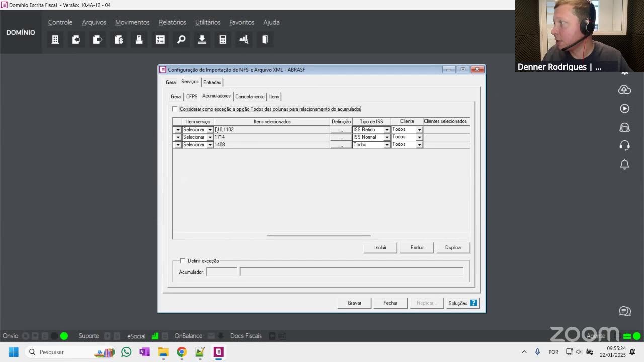Click the chart with magnifier toolbar icon
The width and height of the screenshot is (644, 362).
[244, 40]
